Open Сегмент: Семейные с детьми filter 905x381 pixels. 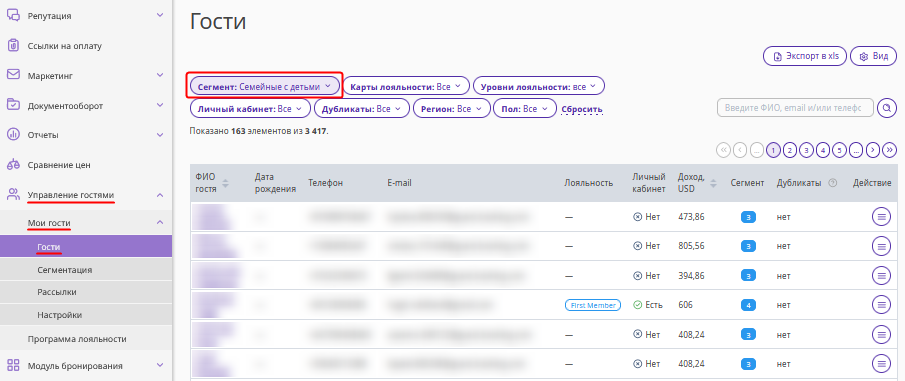[x=264, y=86]
